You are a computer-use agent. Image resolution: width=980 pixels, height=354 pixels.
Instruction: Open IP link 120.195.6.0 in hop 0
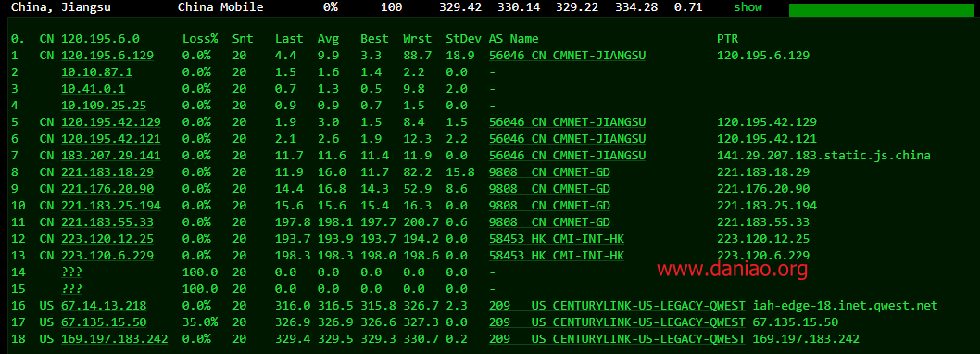pyautogui.click(x=100, y=39)
